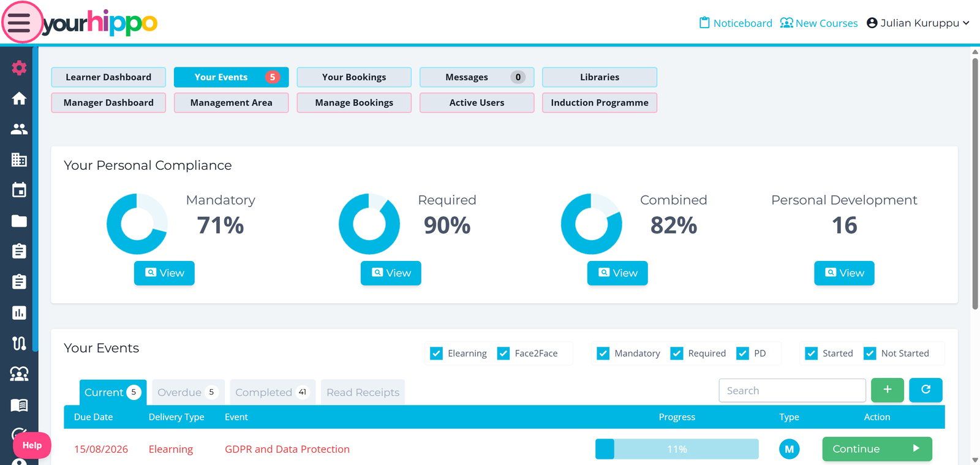Click the M type badge for GDPR row
The width and height of the screenshot is (980, 465).
pyautogui.click(x=790, y=449)
